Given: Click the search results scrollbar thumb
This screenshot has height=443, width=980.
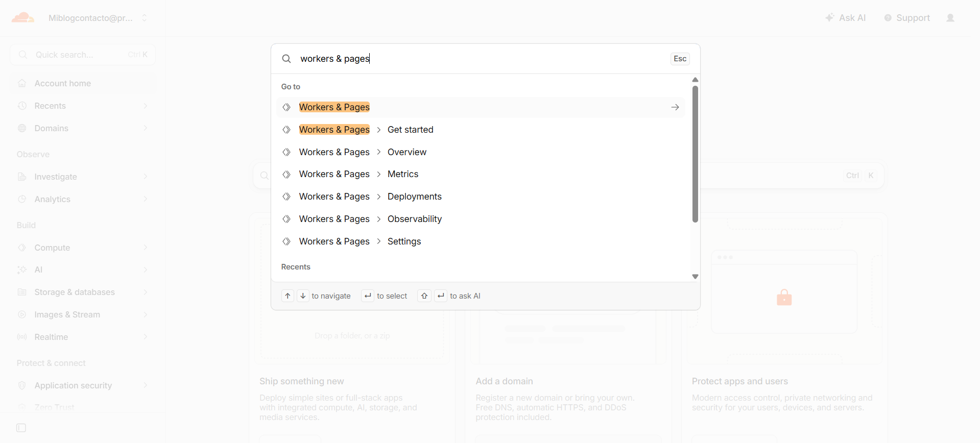Looking at the screenshot, I should (695, 154).
